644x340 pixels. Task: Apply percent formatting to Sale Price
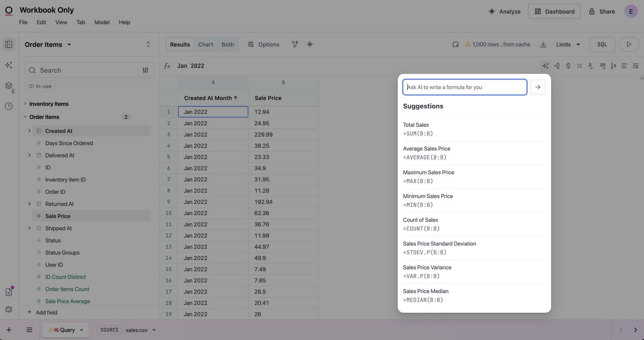point(580,66)
